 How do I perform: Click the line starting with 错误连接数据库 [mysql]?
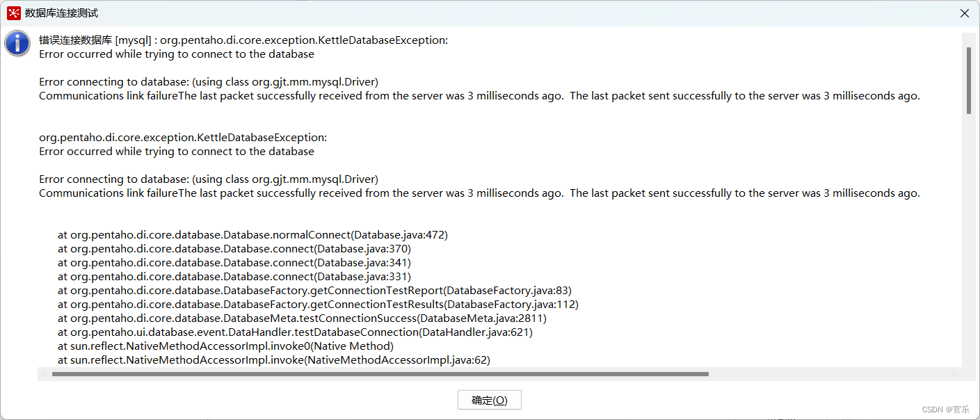pyautogui.click(x=243, y=40)
